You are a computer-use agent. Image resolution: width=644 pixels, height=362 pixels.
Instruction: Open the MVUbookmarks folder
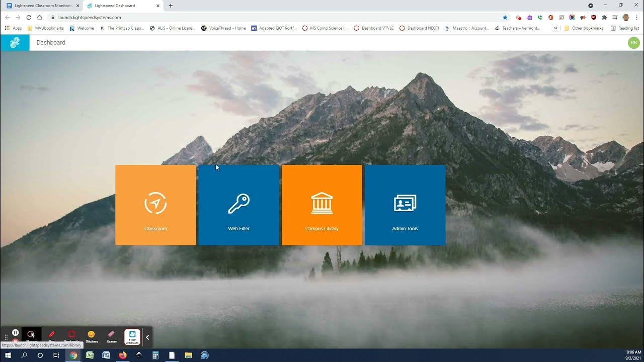coord(46,28)
